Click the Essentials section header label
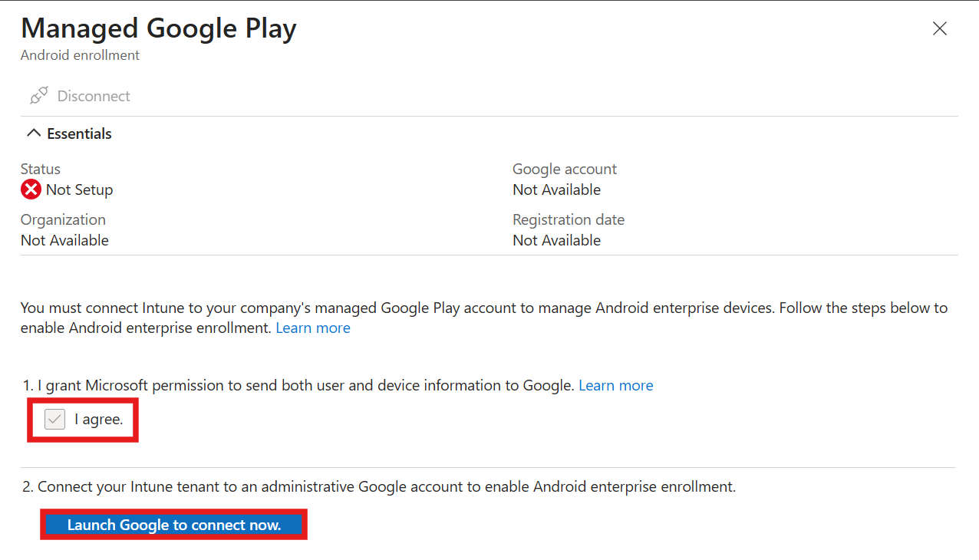This screenshot has width=979, height=560. point(79,133)
